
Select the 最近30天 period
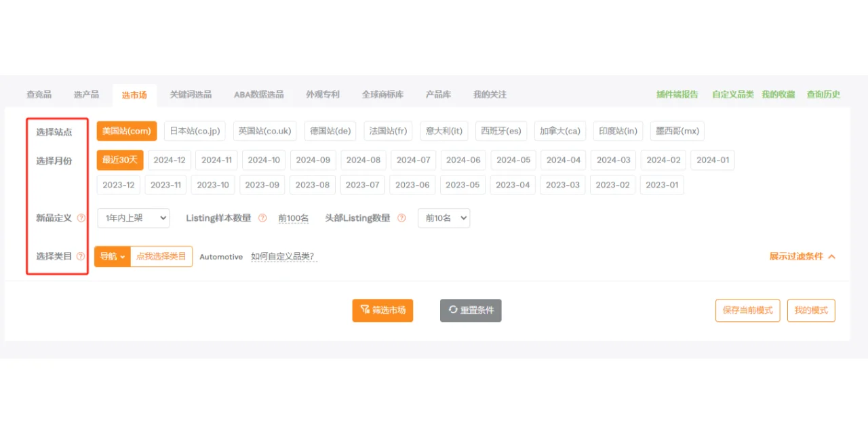click(120, 160)
